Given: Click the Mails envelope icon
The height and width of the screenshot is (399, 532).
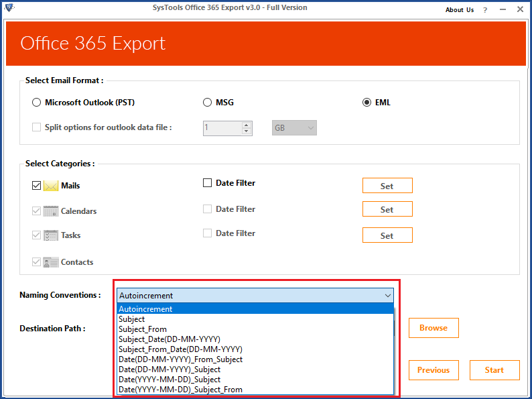Looking at the screenshot, I should pyautogui.click(x=51, y=186).
